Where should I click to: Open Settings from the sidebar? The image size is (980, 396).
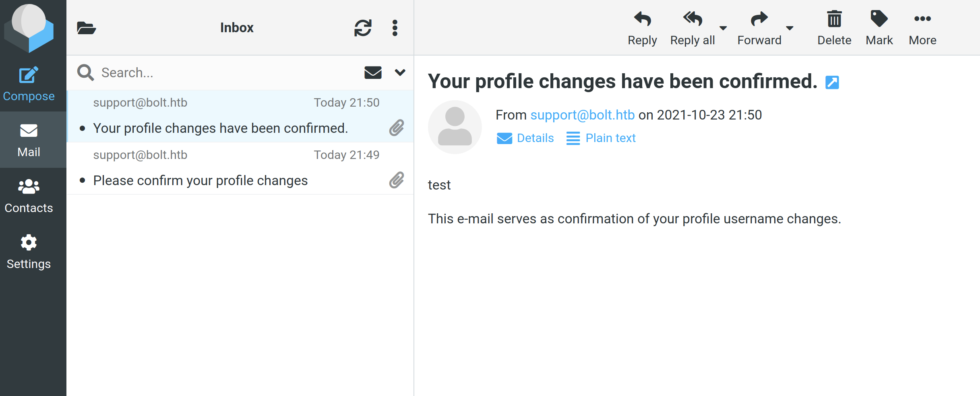[x=29, y=252]
